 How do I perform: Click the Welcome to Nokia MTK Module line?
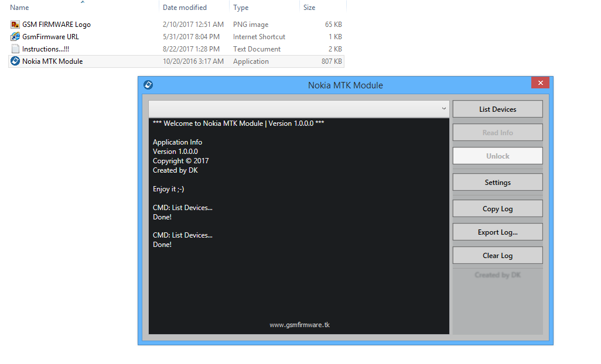point(238,123)
